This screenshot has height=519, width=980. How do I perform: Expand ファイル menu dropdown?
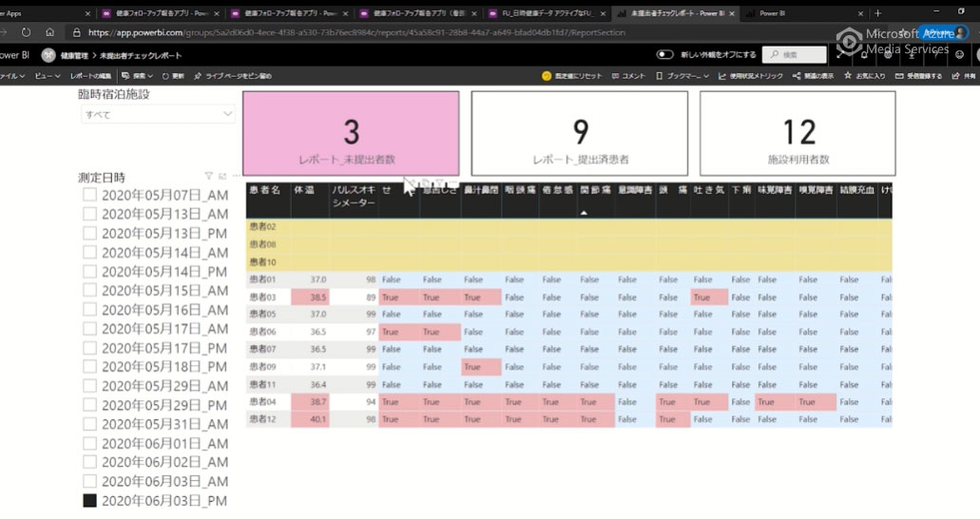pyautogui.click(x=12, y=76)
